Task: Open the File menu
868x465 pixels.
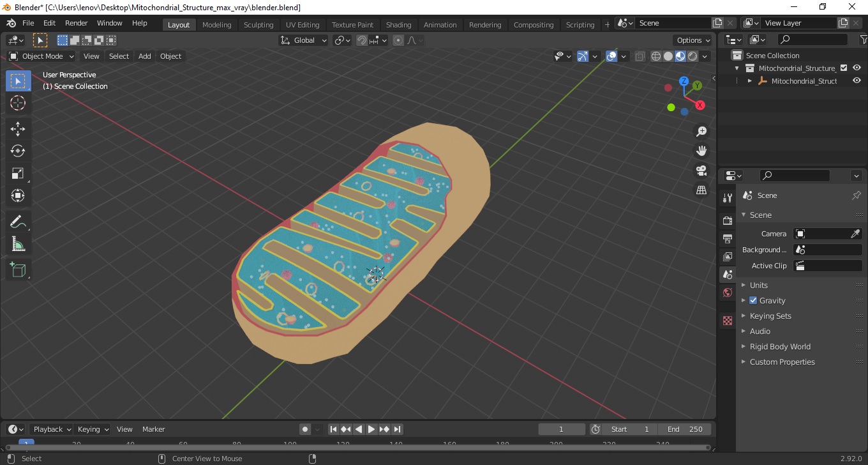Action: pyautogui.click(x=28, y=23)
